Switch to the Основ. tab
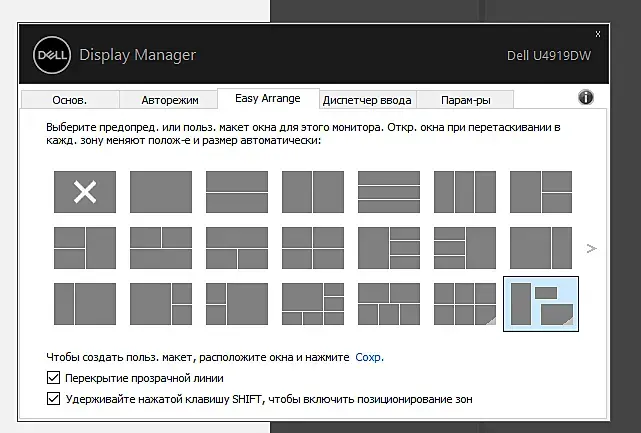 69,100
